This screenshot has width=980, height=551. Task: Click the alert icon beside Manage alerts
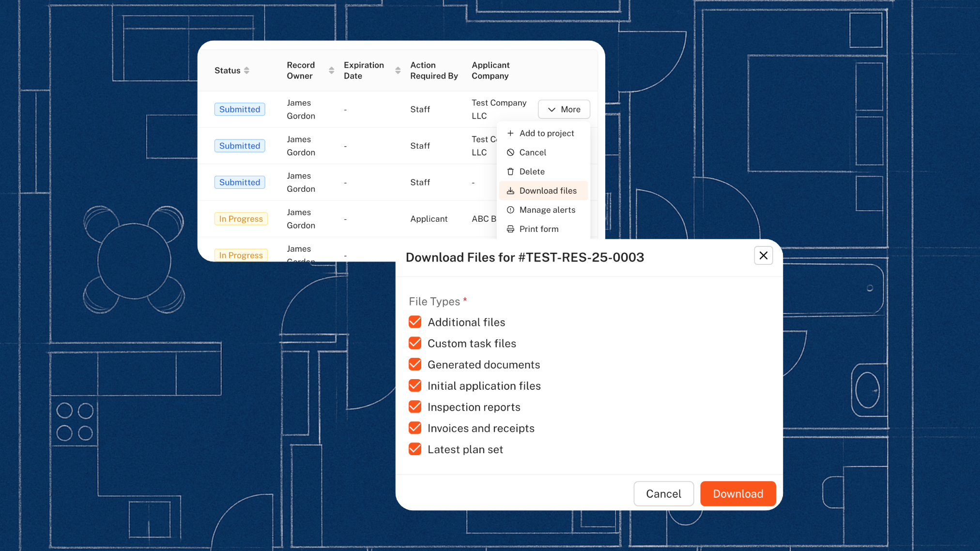coord(510,210)
